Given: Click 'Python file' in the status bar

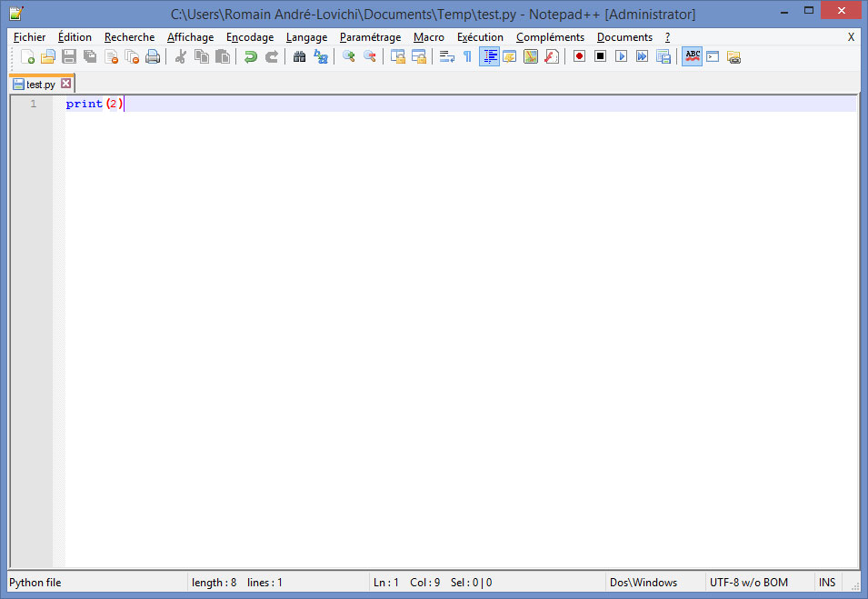Looking at the screenshot, I should point(35,583).
